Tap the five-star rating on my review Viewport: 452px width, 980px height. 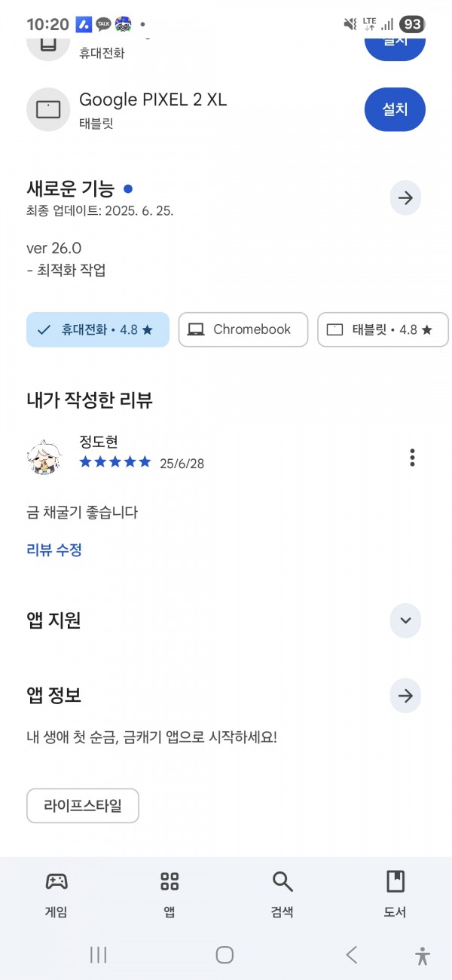(115, 462)
